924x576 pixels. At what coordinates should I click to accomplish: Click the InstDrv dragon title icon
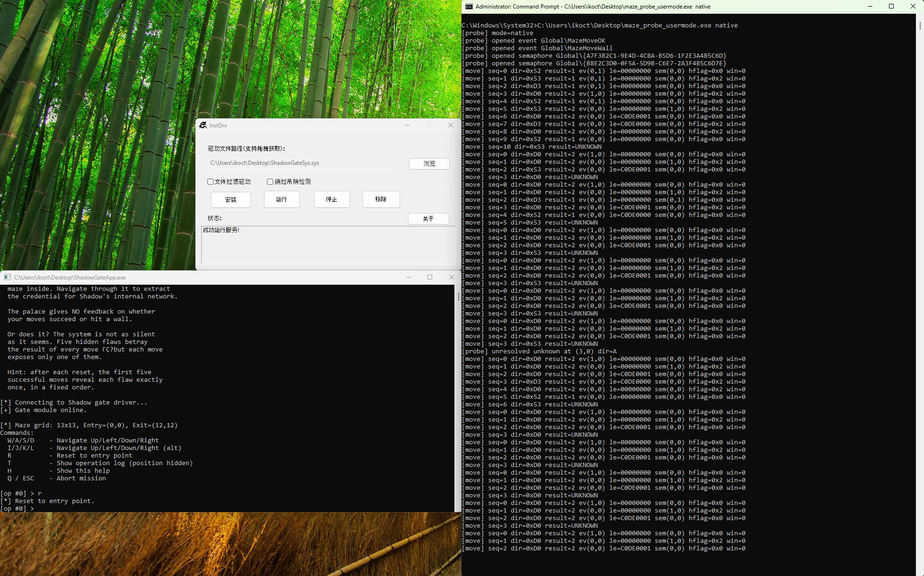coord(203,125)
